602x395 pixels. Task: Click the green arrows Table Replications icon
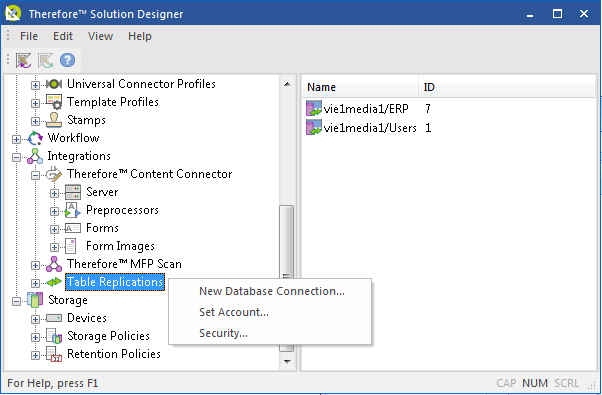[54, 282]
